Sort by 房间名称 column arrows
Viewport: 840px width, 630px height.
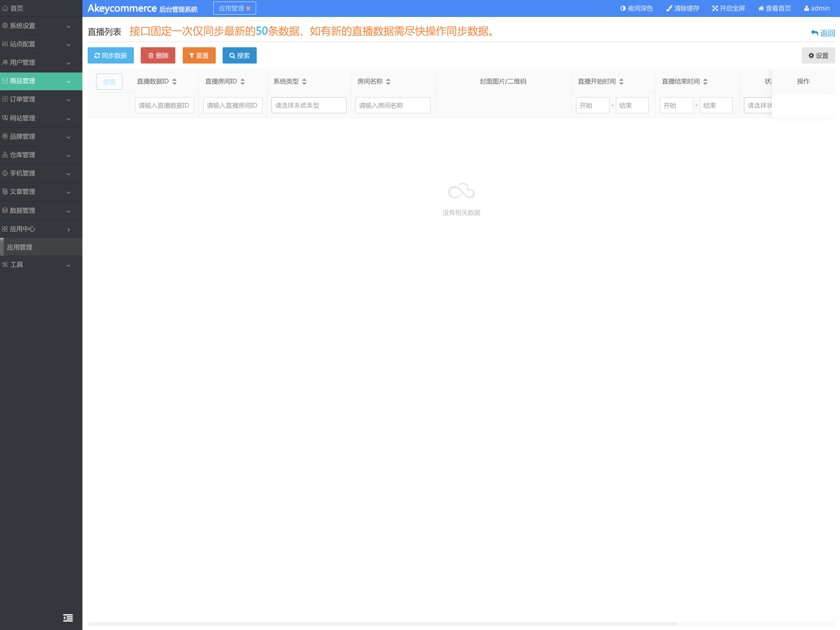pos(388,81)
